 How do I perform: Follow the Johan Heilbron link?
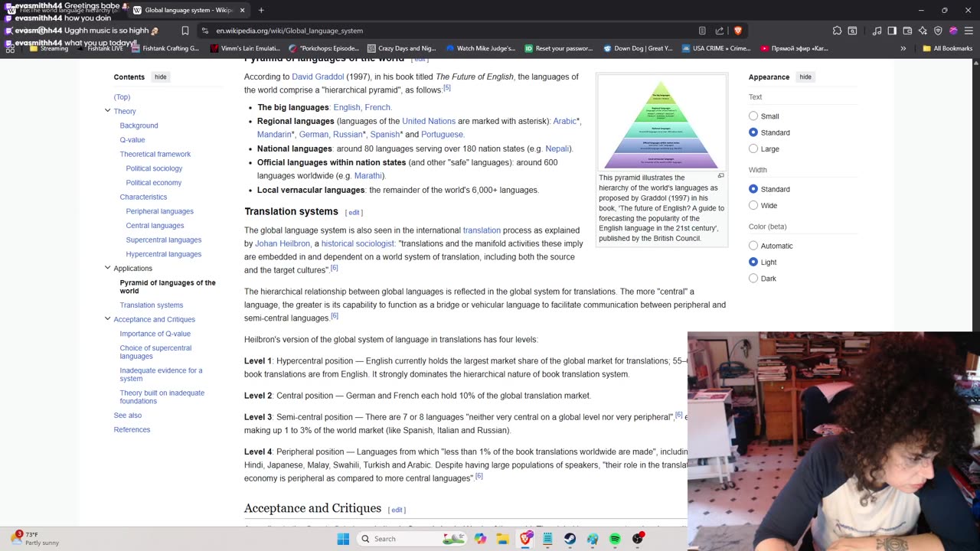pos(283,243)
